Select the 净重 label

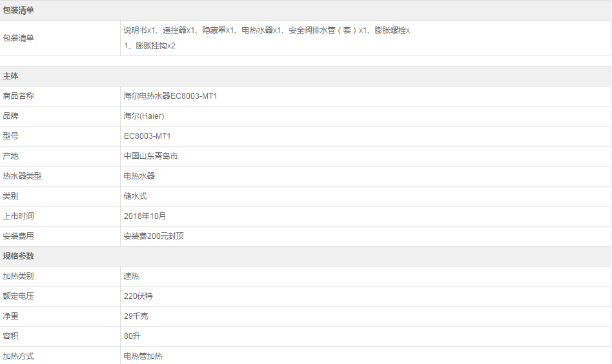coord(10,316)
